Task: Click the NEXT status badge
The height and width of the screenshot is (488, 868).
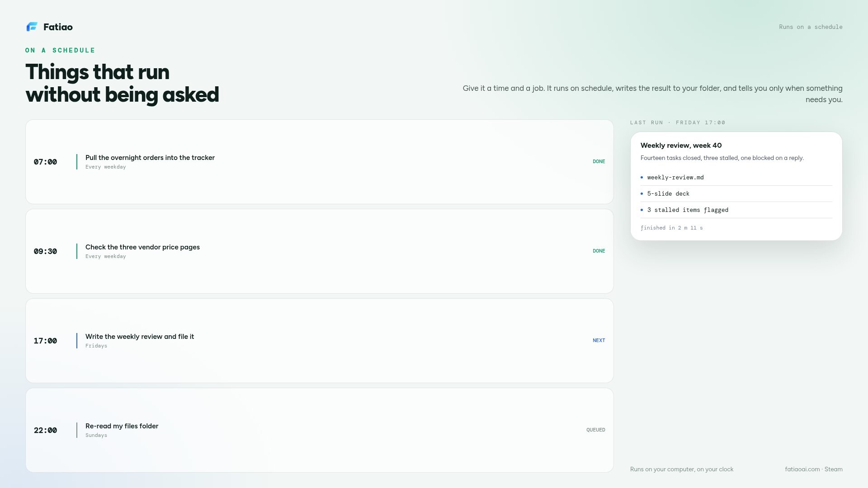Action: tap(599, 340)
